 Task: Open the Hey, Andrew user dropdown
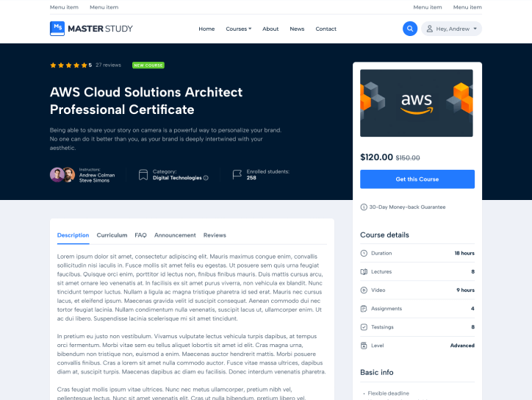click(451, 29)
